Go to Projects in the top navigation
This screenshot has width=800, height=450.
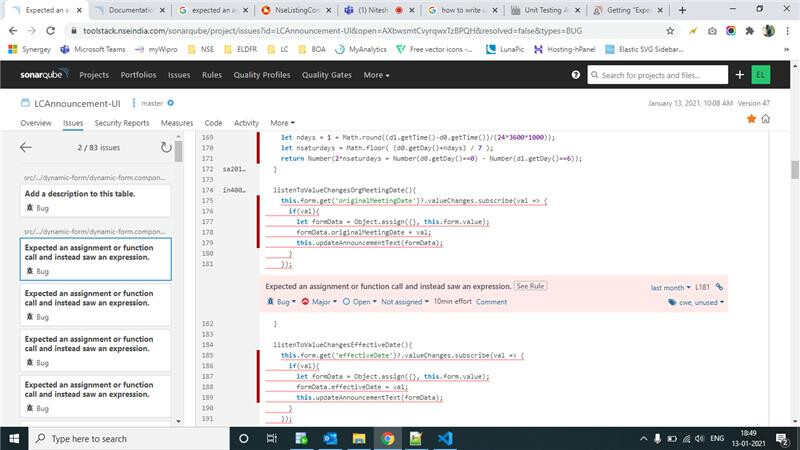pos(94,75)
